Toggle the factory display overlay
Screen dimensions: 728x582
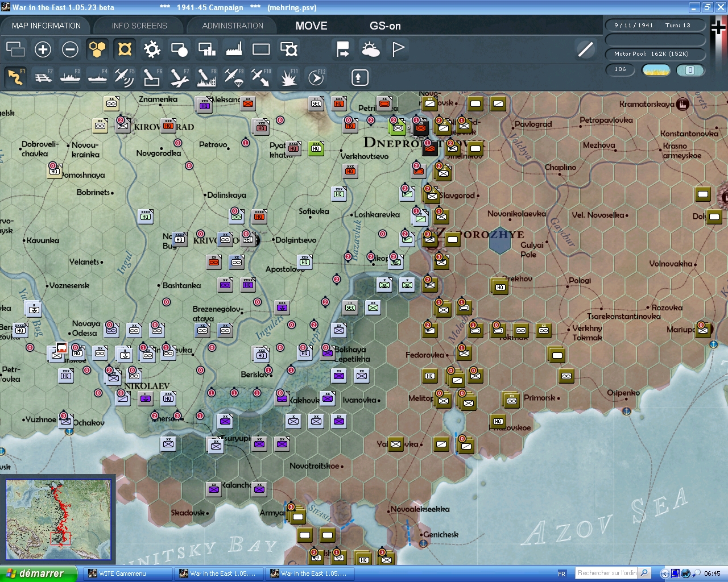234,49
